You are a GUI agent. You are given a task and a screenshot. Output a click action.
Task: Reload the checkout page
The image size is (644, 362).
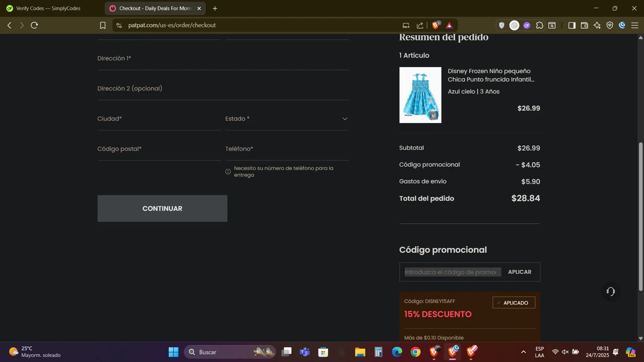[34, 25]
